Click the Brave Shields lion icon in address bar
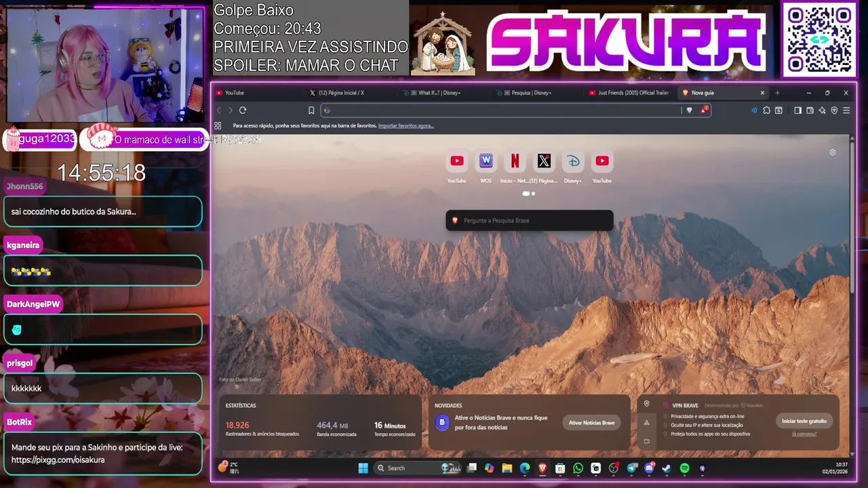 (x=690, y=110)
